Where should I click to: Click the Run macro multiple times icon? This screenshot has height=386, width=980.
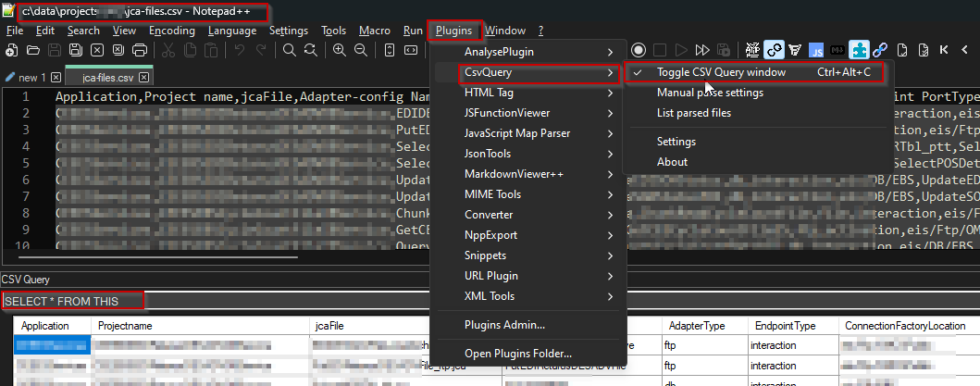point(702,50)
